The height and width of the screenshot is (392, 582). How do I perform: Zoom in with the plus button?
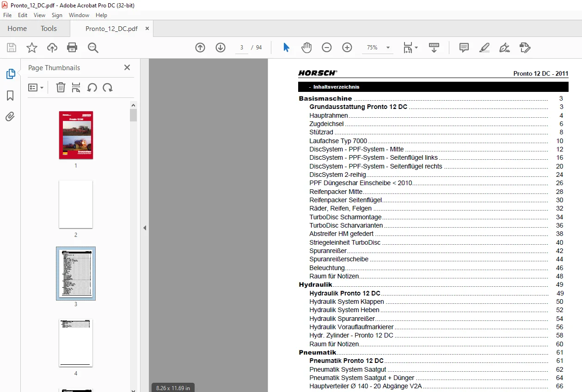347,48
